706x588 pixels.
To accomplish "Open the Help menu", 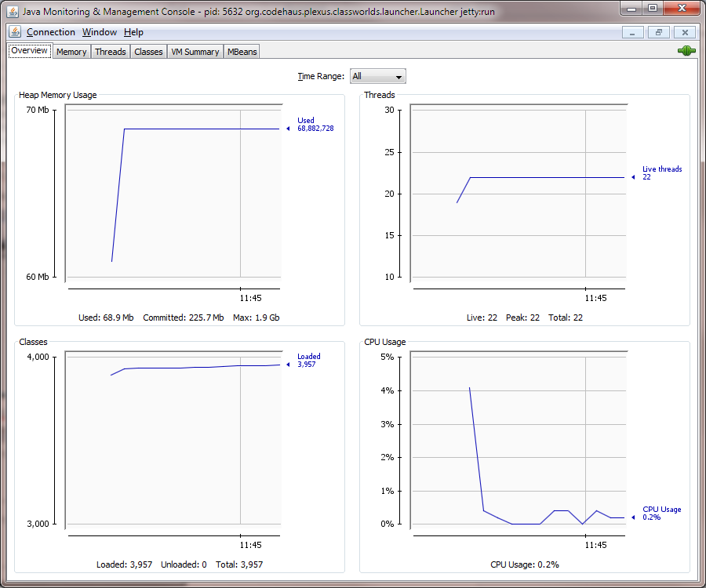I will (x=133, y=32).
